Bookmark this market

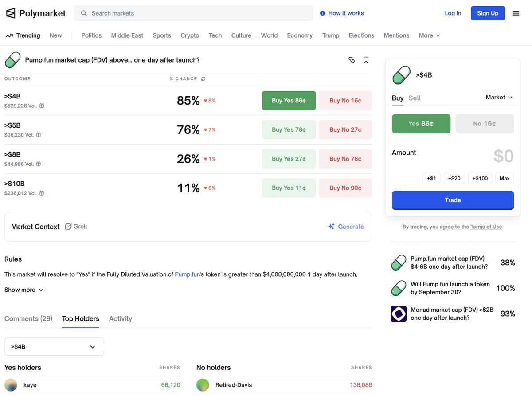click(366, 60)
